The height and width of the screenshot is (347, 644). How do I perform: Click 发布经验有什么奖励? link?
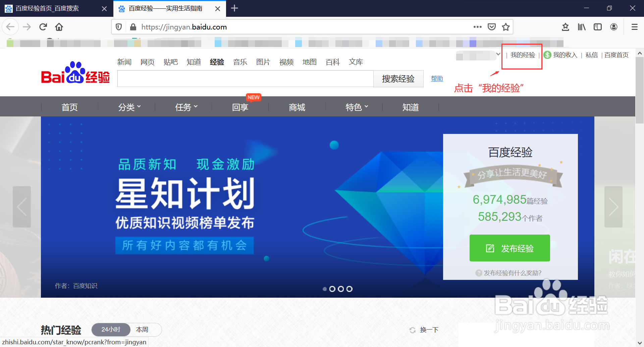(513, 273)
